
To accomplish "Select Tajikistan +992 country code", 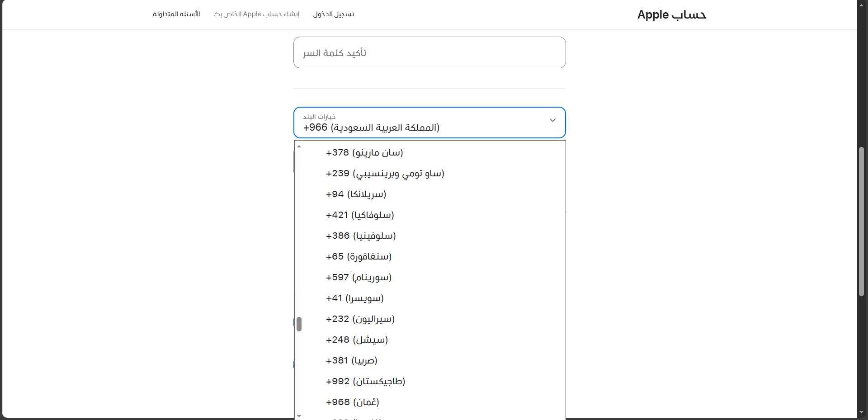I will (x=365, y=382).
